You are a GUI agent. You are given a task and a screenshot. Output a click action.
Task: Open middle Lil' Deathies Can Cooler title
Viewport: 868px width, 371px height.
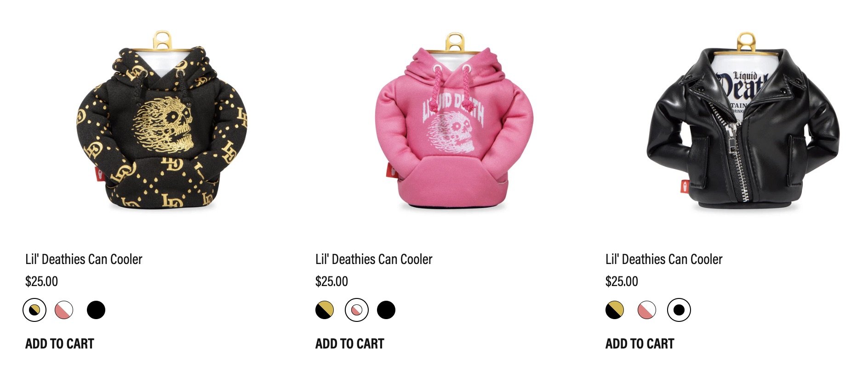coord(374,259)
